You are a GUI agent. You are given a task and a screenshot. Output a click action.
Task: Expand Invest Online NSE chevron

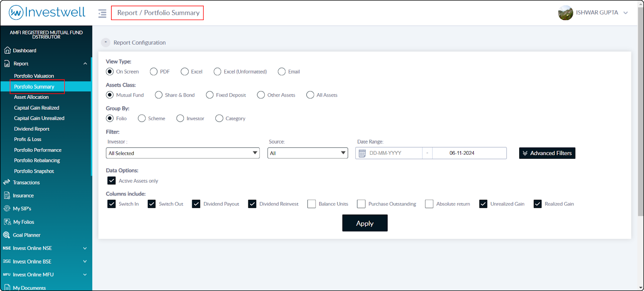[x=85, y=248]
